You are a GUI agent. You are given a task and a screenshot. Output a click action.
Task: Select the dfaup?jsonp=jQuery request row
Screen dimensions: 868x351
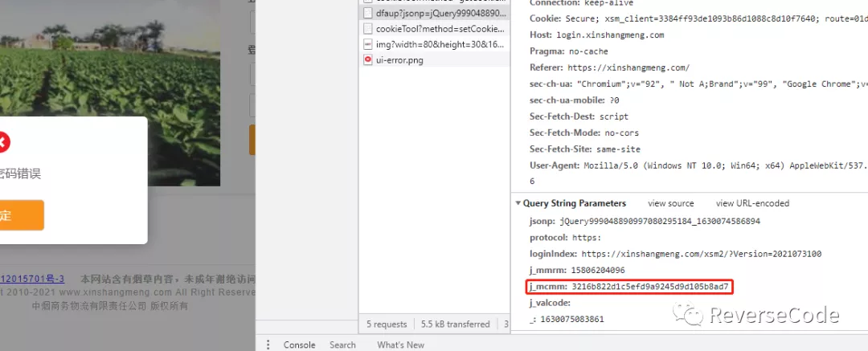coord(434,12)
